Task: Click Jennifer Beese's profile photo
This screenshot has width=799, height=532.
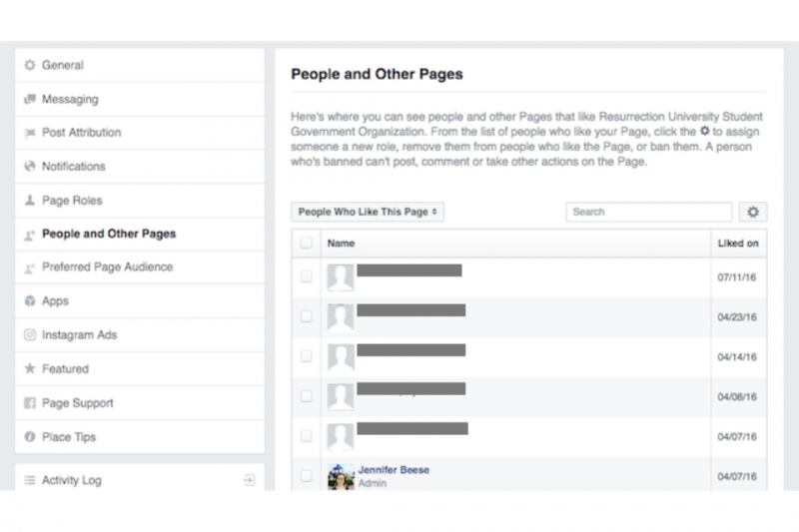Action: [341, 477]
